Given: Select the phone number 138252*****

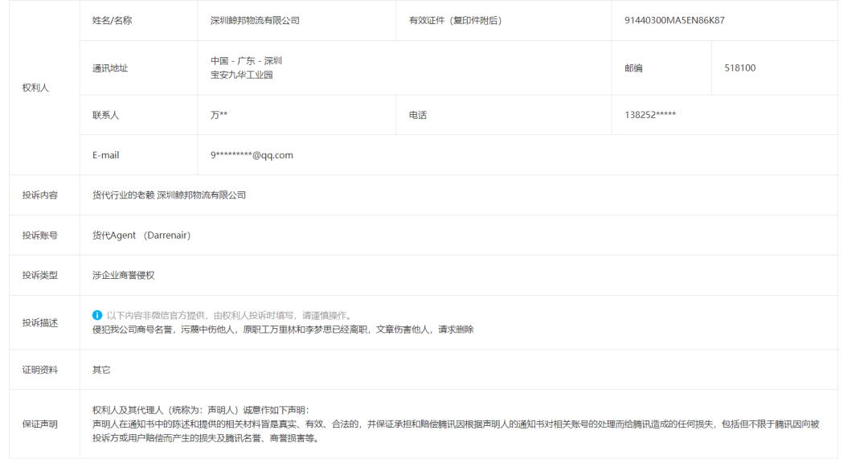Looking at the screenshot, I should coord(650,115).
